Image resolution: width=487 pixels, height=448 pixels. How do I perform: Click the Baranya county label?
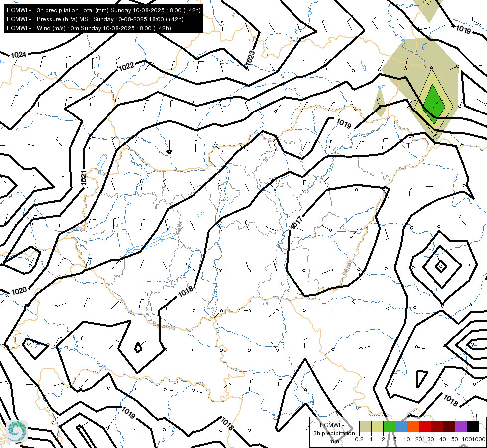point(164,325)
